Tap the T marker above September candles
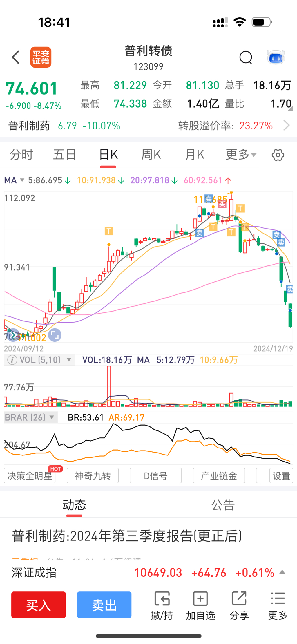297x644 pixels. pos(109,231)
